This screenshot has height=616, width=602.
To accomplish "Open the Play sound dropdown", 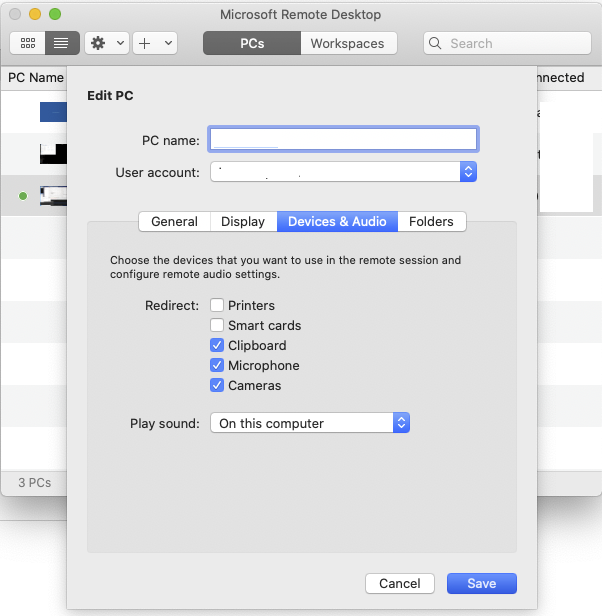I will coord(310,423).
